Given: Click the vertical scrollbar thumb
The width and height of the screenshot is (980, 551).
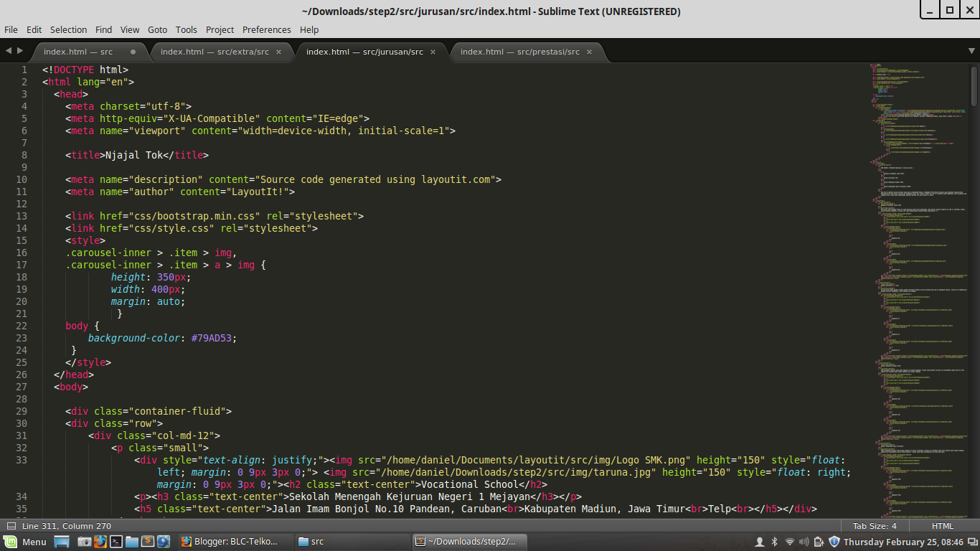Looking at the screenshot, I should 974,86.
